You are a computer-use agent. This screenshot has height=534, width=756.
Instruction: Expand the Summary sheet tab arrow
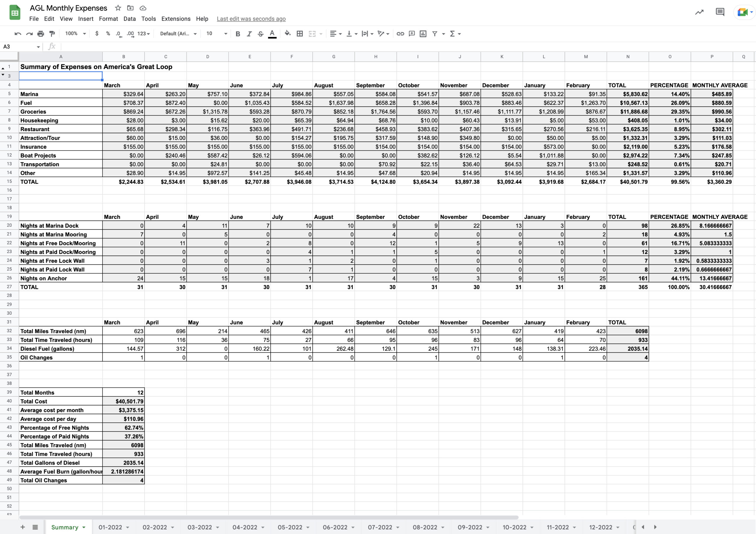(x=84, y=527)
